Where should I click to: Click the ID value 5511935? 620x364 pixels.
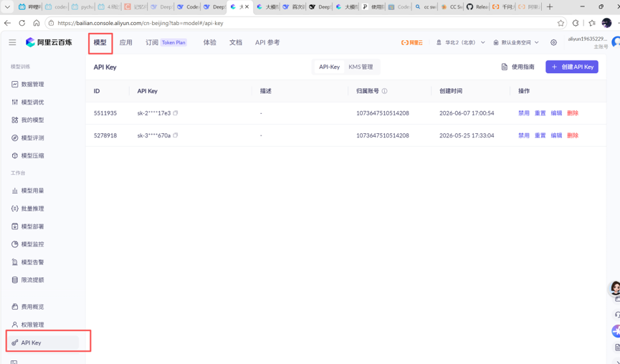click(x=105, y=113)
